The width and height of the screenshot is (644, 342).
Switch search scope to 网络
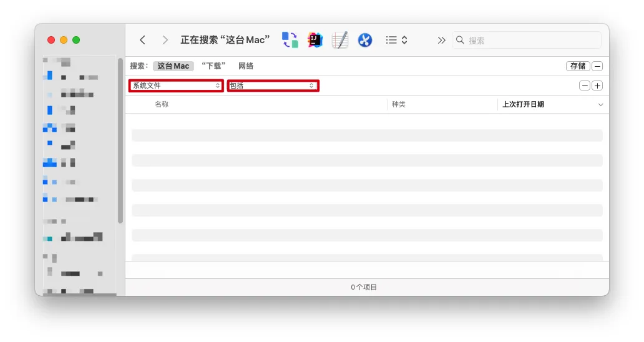tap(246, 66)
